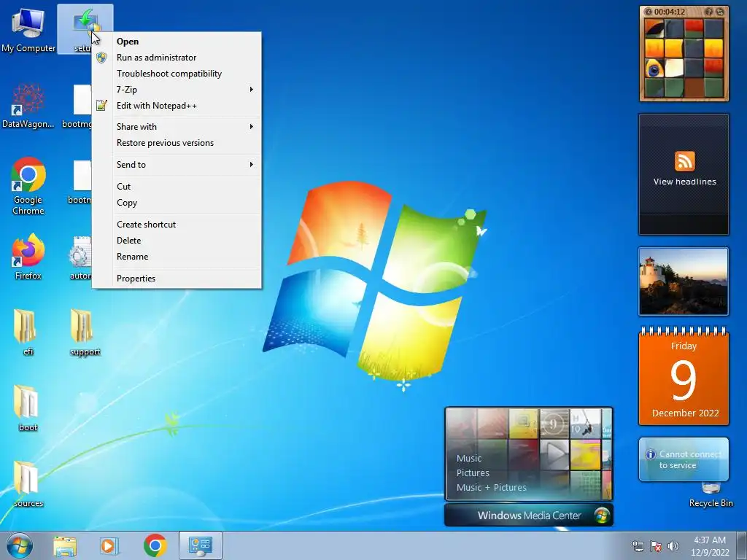
Task: Choose Copy from the context menu
Action: [177, 203]
